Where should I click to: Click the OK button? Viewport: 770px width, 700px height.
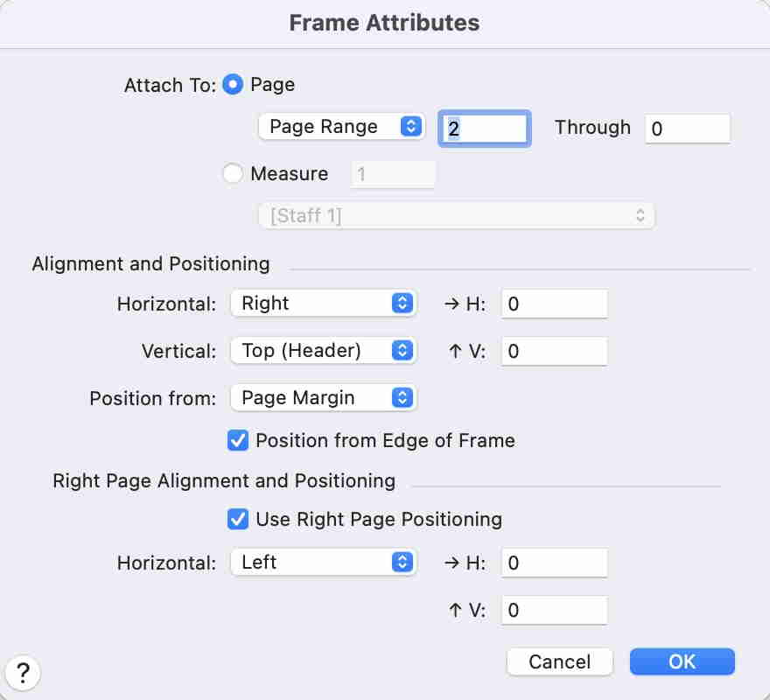[682, 661]
